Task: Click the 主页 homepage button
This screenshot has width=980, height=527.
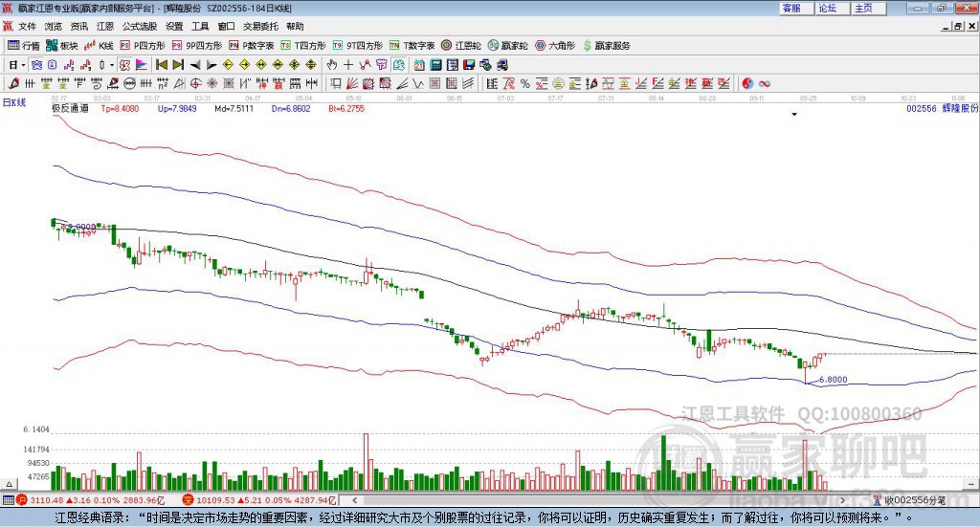Action: [x=868, y=8]
